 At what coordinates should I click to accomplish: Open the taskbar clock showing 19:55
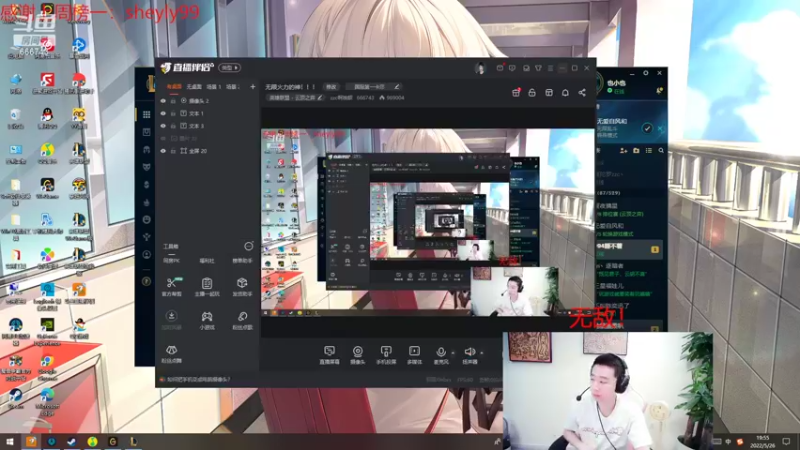(x=763, y=441)
